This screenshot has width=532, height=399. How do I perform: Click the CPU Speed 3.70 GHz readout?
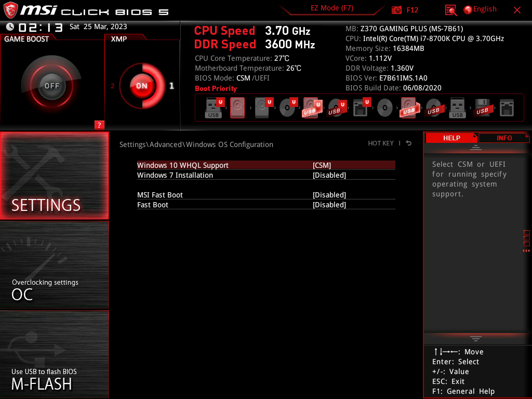coord(252,31)
